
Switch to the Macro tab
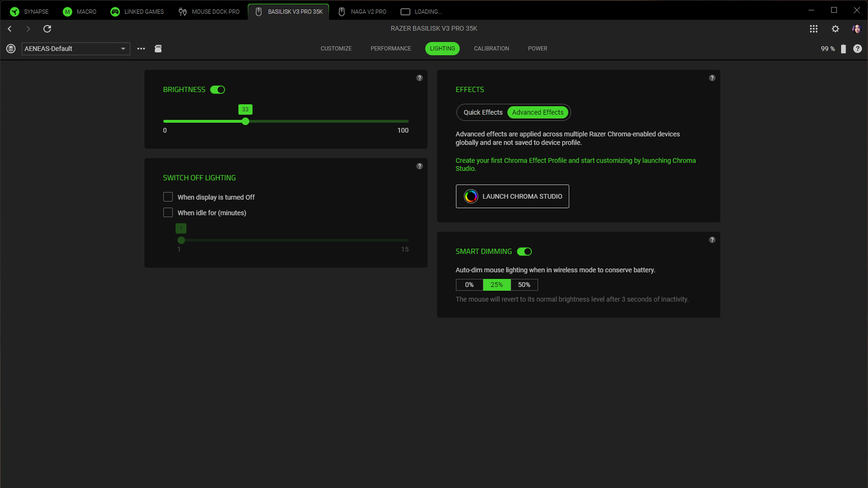click(x=80, y=12)
